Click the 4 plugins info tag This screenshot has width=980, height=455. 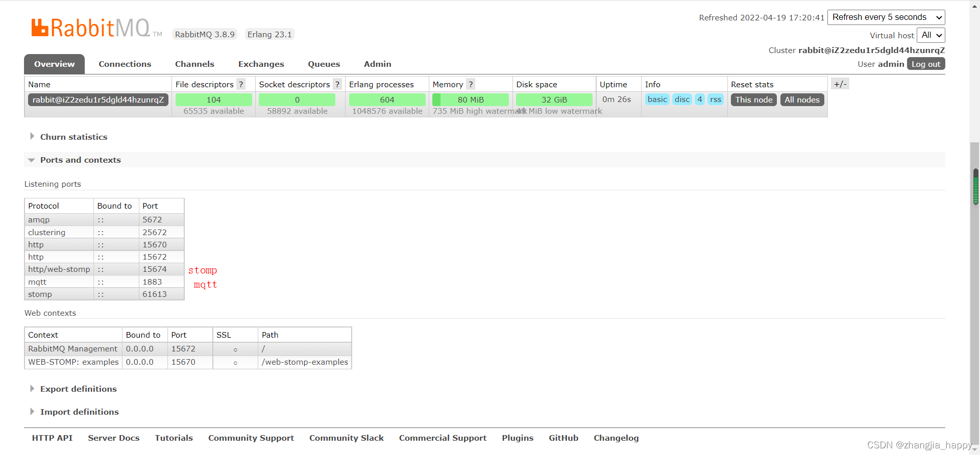(700, 99)
